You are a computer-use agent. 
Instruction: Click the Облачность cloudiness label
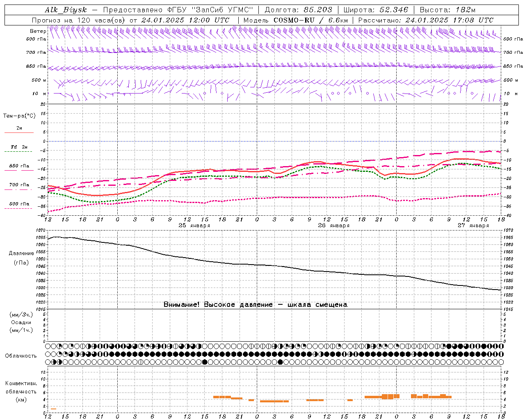coord(21,356)
